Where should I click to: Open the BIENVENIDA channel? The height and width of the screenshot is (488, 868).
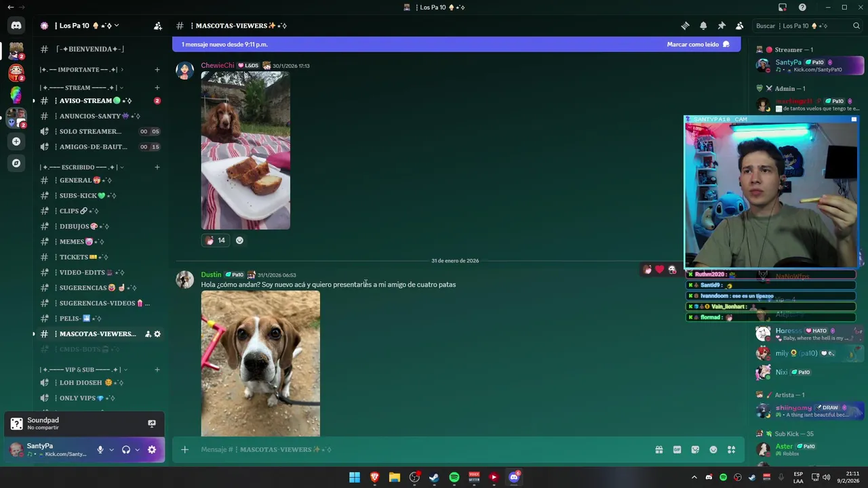coord(100,49)
